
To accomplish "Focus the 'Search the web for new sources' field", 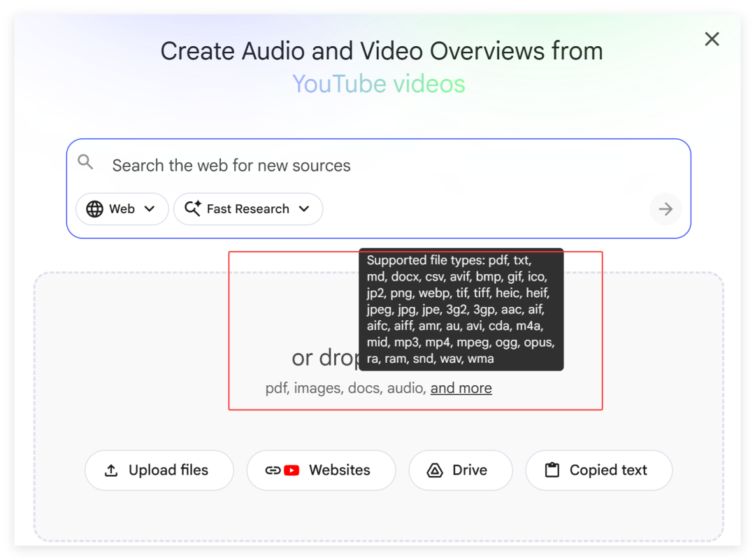I will [x=377, y=166].
